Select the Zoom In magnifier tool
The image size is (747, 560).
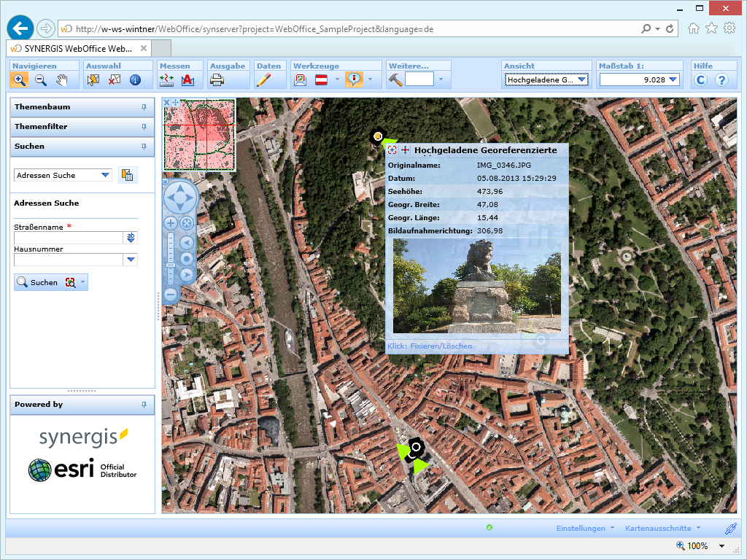(20, 79)
